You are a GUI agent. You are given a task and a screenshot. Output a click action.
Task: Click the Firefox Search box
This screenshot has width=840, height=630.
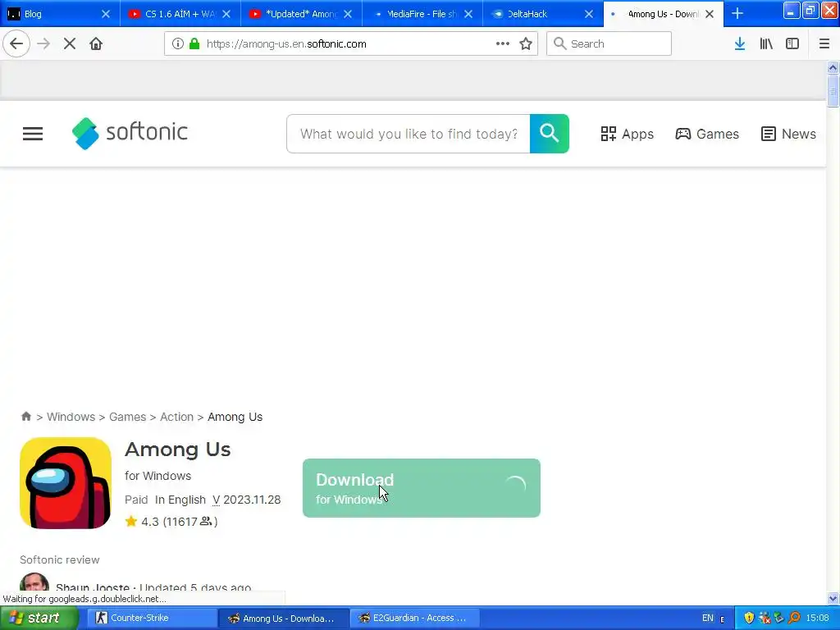609,43
